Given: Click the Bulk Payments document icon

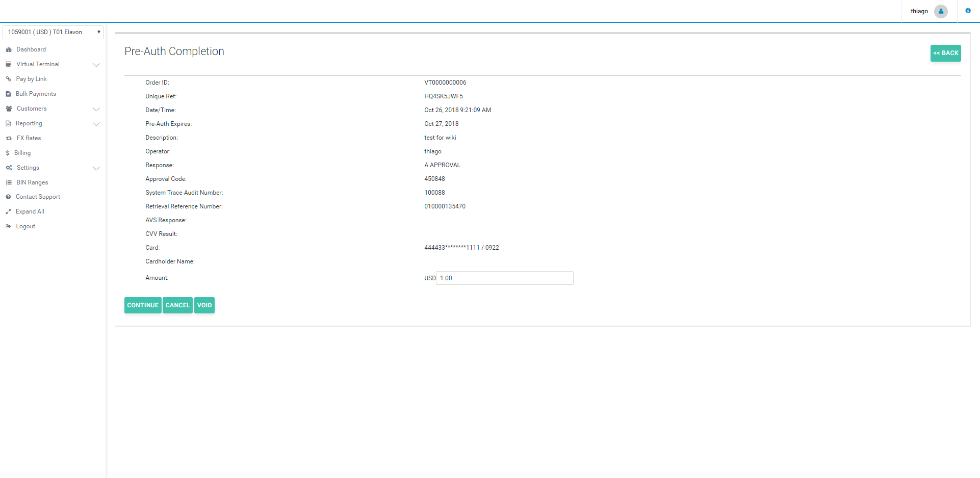Looking at the screenshot, I should pyautogui.click(x=9, y=94).
